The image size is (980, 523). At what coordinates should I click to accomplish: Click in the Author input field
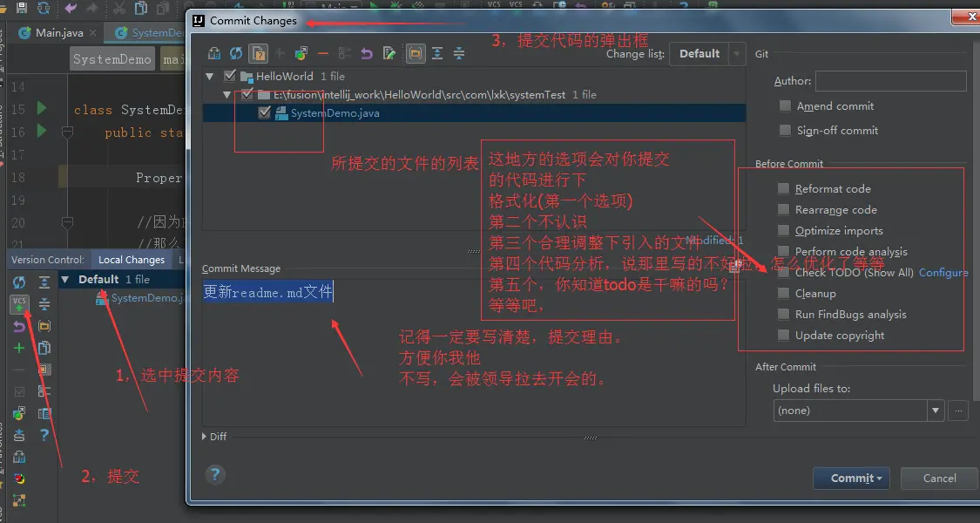[890, 81]
